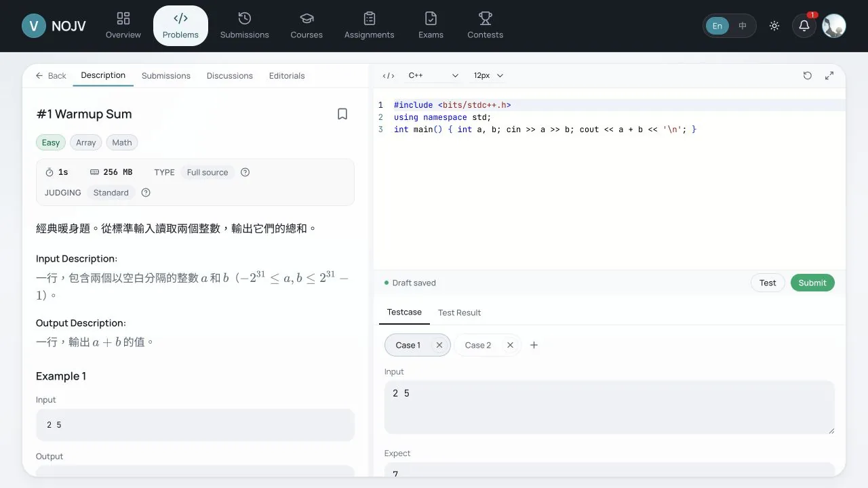
Task: Go to Courses
Action: [x=307, y=26]
